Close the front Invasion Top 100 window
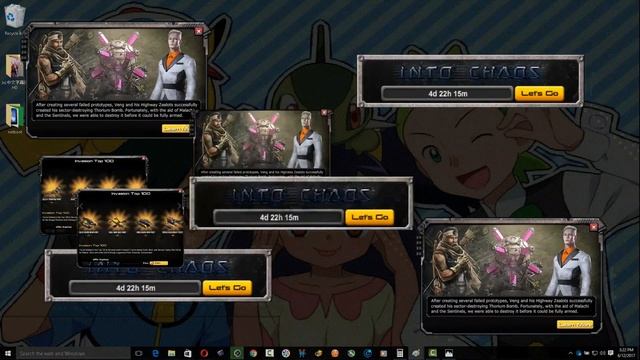Viewport: 640px width, 360px height. (x=180, y=191)
